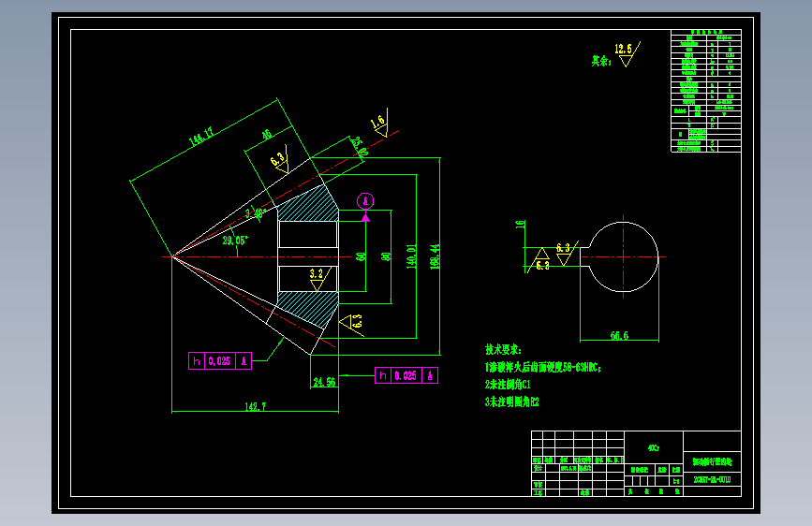Select the 12.5 roughness symbol beside 其余
The height and width of the screenshot is (526, 812).
pyautogui.click(x=627, y=54)
